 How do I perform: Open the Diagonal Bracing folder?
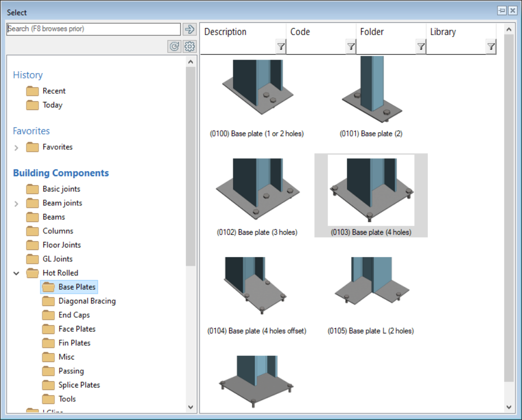79,301
